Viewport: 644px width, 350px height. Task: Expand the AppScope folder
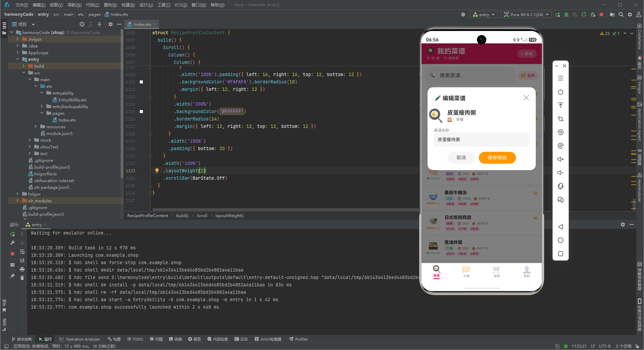pyautogui.click(x=17, y=53)
